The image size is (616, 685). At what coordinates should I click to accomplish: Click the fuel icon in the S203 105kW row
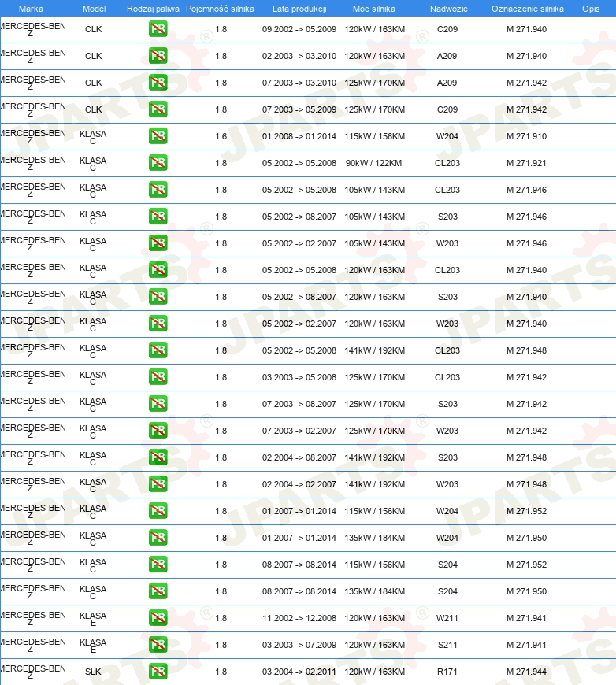pyautogui.click(x=158, y=217)
